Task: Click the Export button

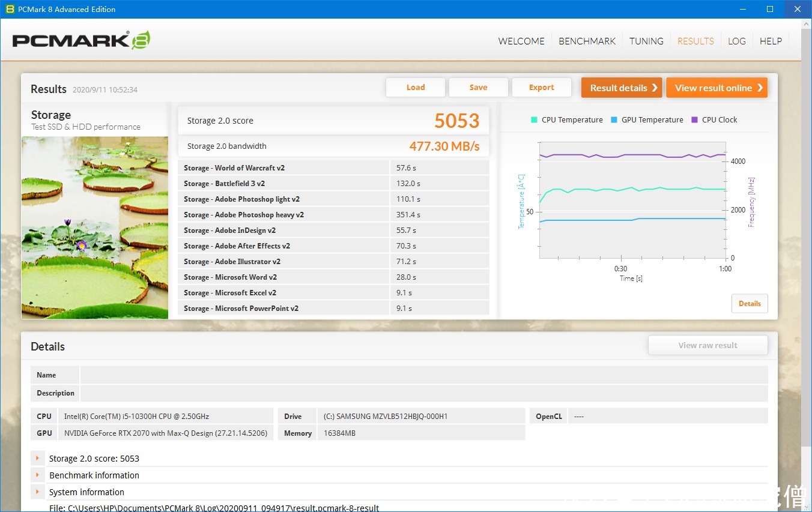Action: [x=541, y=87]
